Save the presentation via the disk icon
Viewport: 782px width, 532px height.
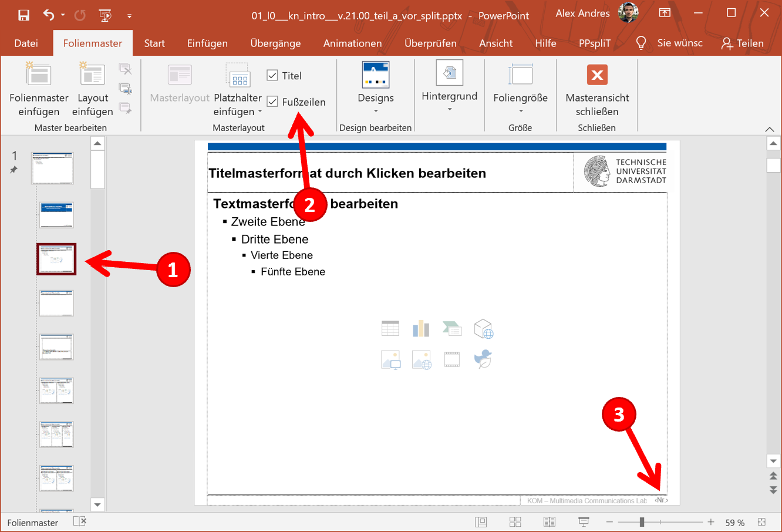23,14
